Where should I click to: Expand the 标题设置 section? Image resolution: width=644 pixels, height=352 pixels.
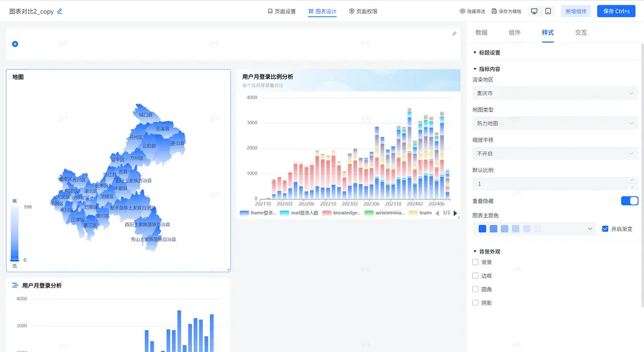(x=487, y=53)
